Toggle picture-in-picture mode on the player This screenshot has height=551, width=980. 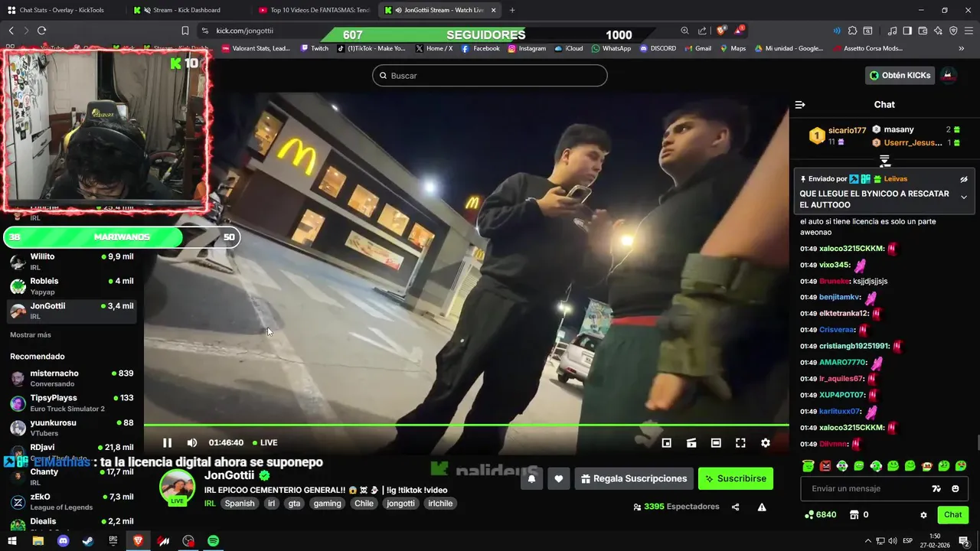(667, 442)
